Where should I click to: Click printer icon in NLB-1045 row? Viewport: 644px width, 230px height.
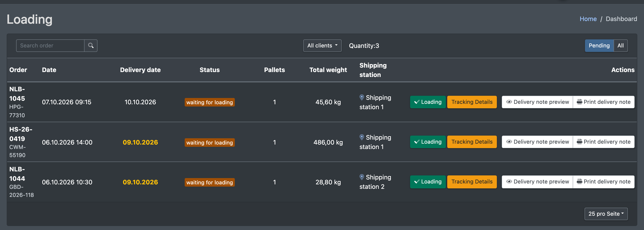coord(579,102)
